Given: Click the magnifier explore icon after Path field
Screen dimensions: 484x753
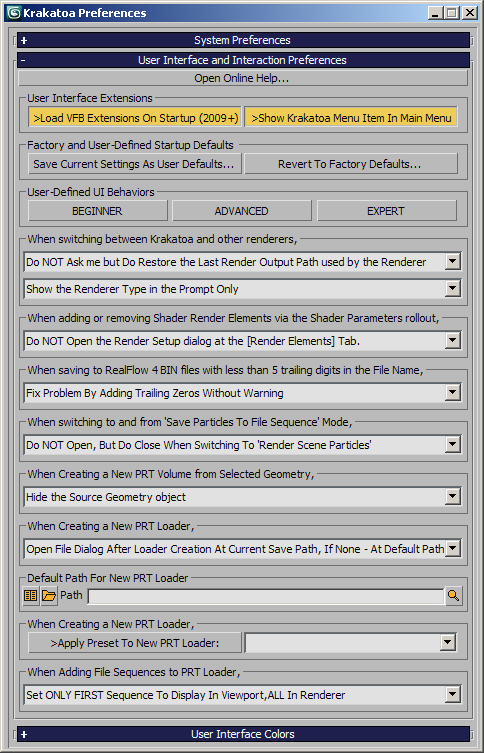Looking at the screenshot, I should (453, 595).
